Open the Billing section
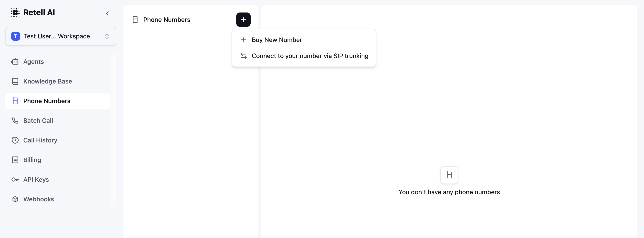 (32, 160)
